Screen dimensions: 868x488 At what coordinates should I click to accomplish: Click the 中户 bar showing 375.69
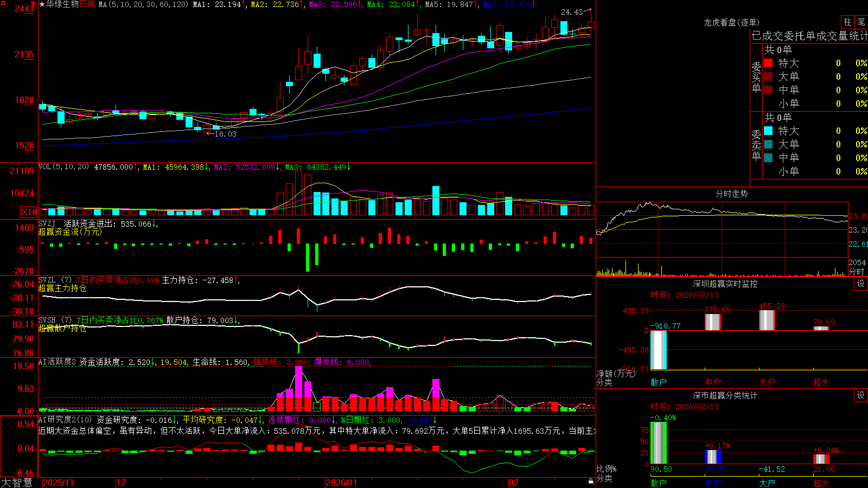coord(712,322)
